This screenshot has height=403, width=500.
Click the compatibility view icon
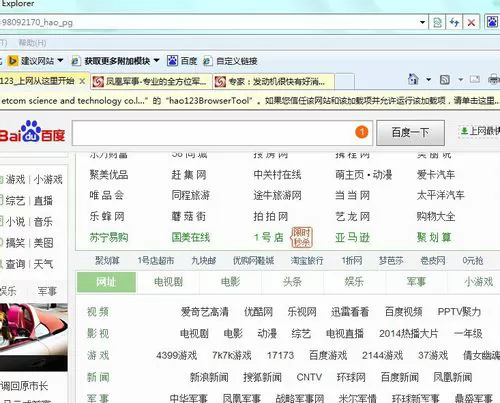click(x=437, y=23)
